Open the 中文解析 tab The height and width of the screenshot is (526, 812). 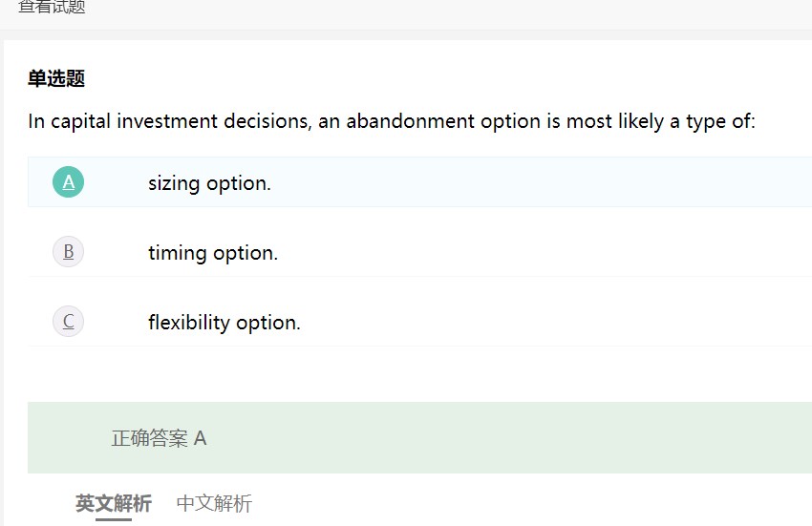tap(214, 503)
